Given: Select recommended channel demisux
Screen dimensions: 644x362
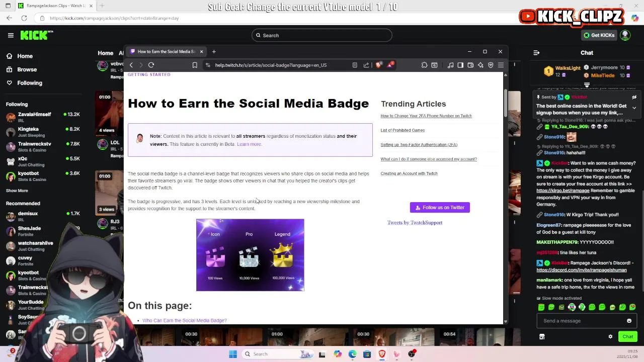Looking at the screenshot, I should pos(43,217).
